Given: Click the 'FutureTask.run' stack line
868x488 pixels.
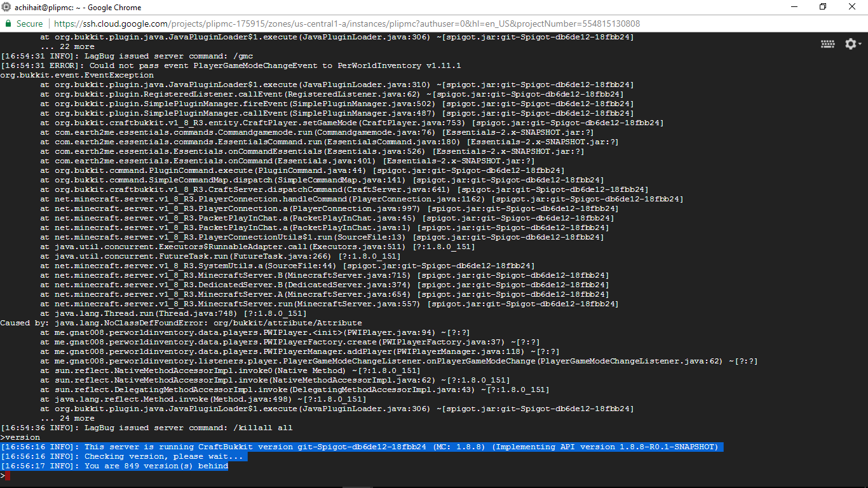Looking at the screenshot, I should (x=220, y=256).
